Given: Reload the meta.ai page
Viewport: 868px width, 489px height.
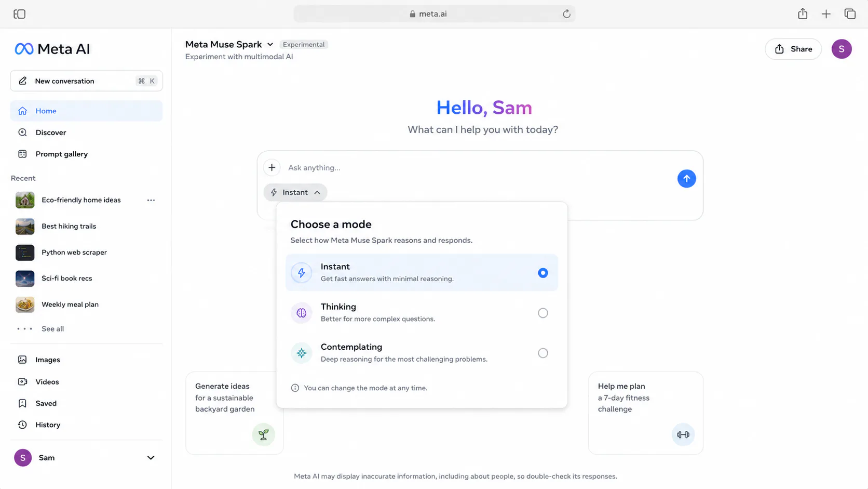Looking at the screenshot, I should click(x=566, y=14).
